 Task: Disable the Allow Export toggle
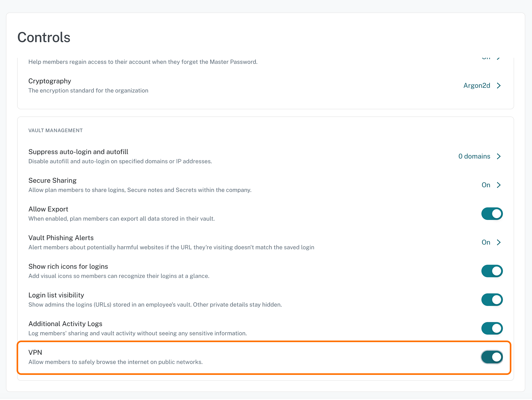pyautogui.click(x=492, y=214)
